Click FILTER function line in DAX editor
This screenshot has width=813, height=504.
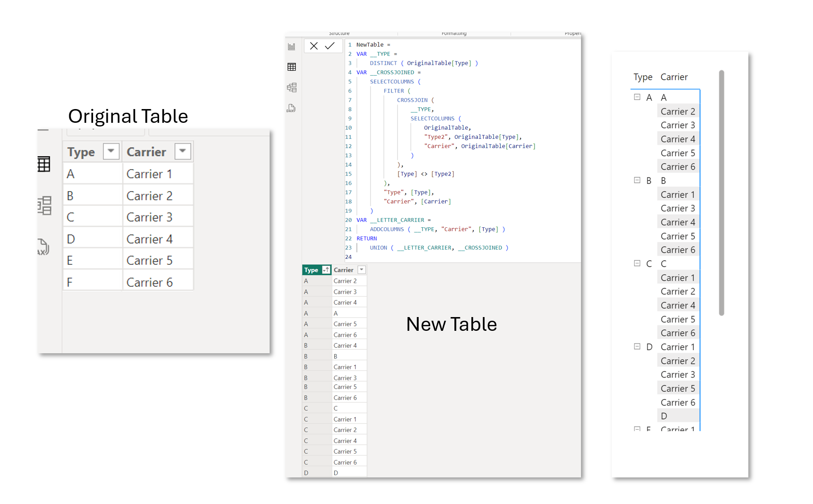point(397,91)
